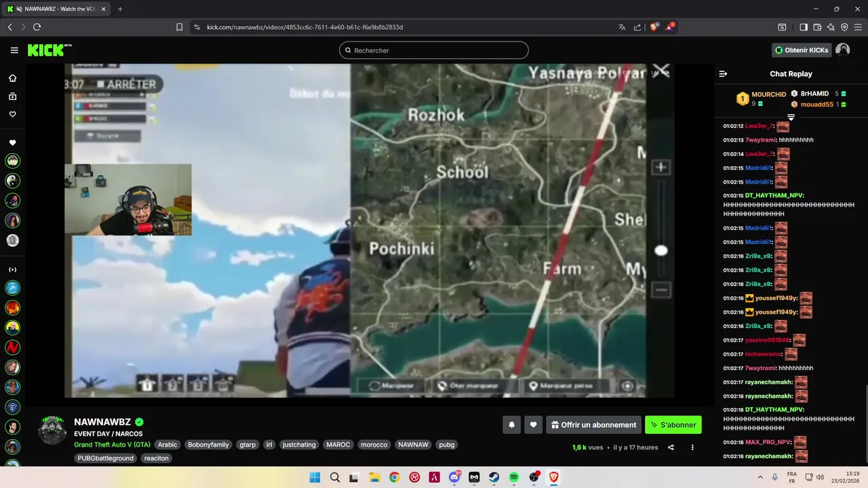Toggle the Brave sidebar panel

click(804, 27)
